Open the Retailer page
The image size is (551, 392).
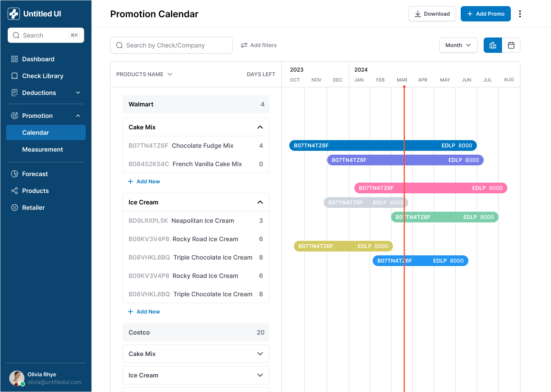coord(46,207)
